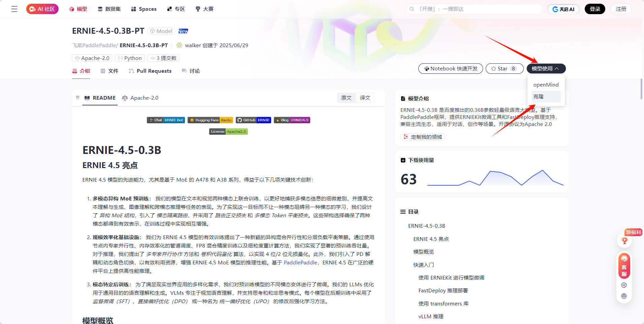Choose openMind from the dropdown

coord(546,85)
